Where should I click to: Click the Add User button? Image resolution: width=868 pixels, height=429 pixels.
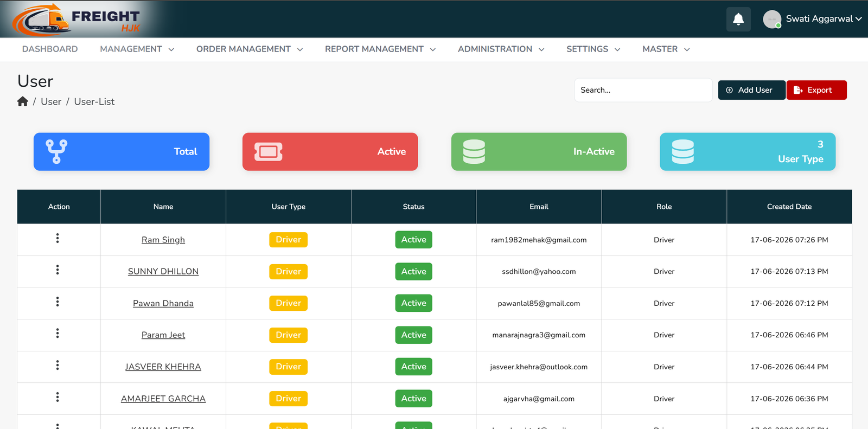tap(751, 90)
